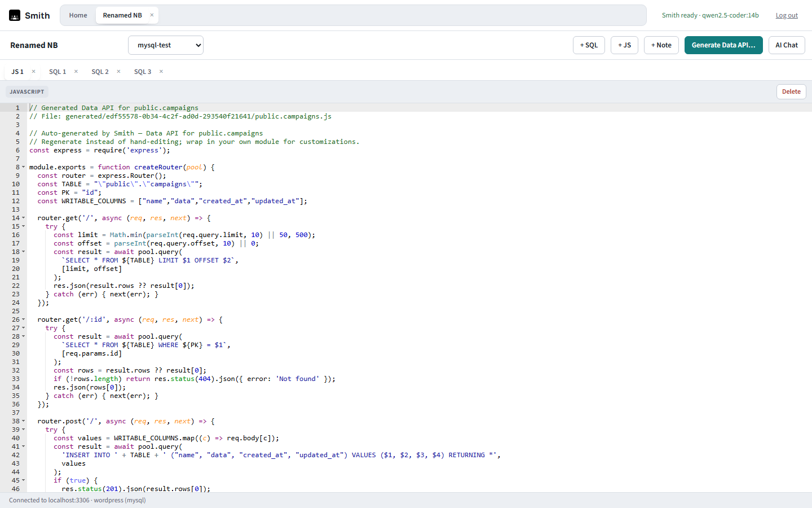Image resolution: width=812 pixels, height=508 pixels.
Task: Add a new JS cell
Action: (624, 45)
